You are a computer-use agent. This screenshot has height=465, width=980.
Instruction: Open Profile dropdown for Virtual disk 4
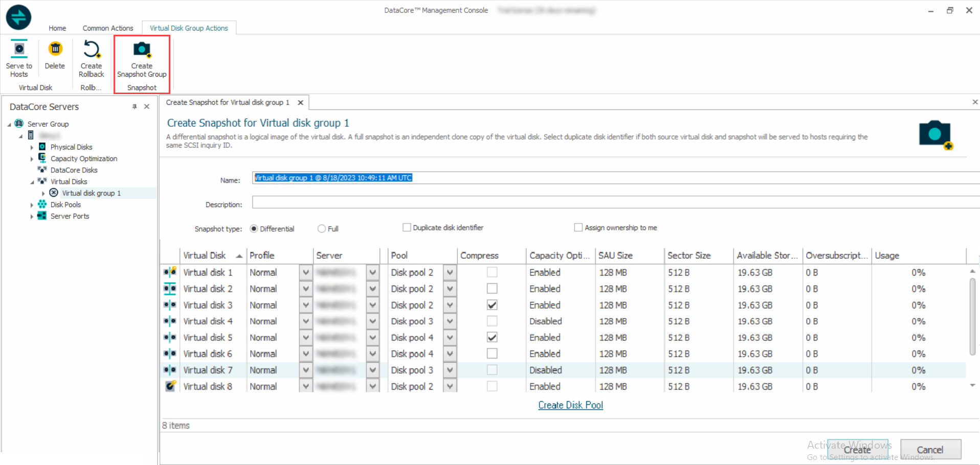click(x=306, y=321)
